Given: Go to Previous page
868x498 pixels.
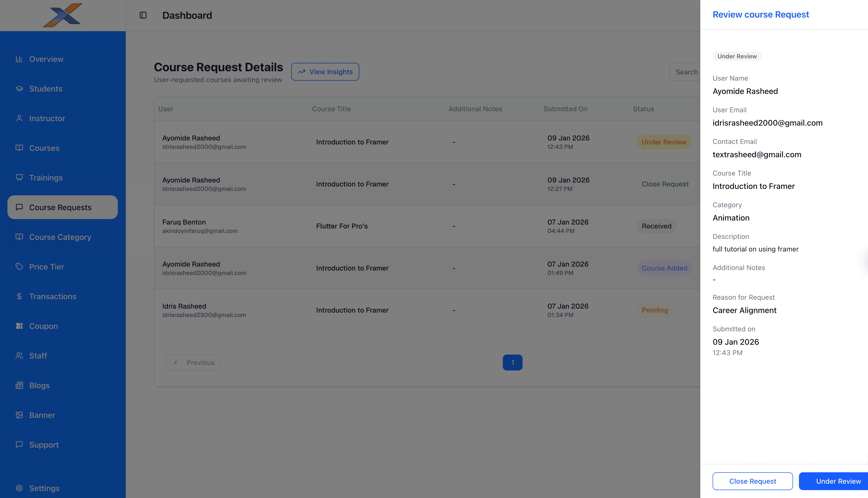Looking at the screenshot, I should tap(193, 362).
